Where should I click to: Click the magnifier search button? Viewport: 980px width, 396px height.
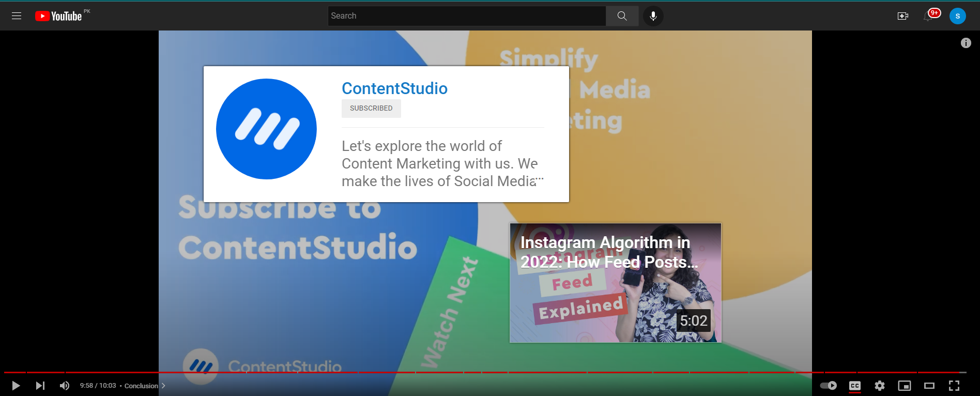point(622,16)
